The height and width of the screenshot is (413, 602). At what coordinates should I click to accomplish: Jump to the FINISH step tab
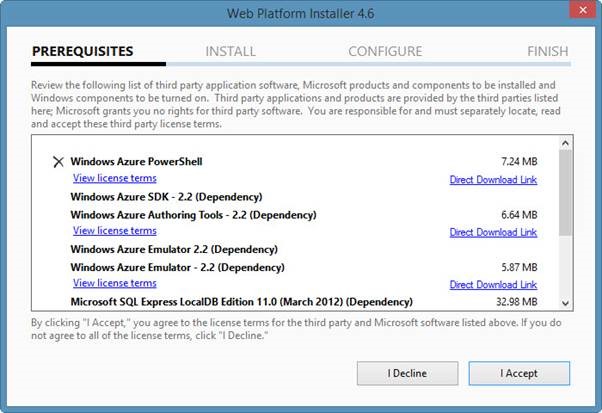(x=547, y=51)
